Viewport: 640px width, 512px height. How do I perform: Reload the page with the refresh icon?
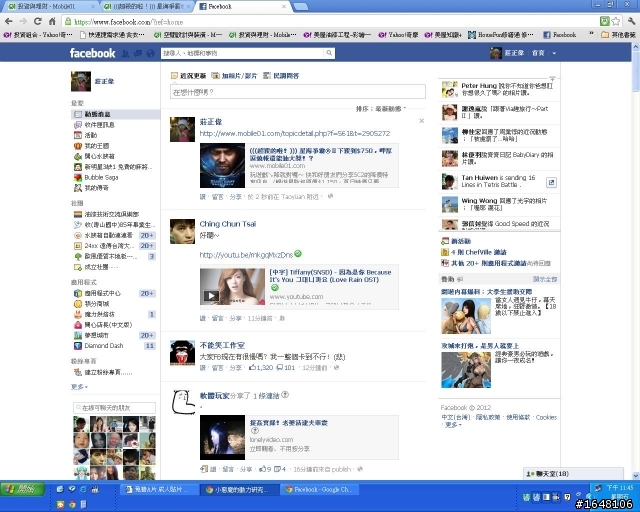[x=38, y=21]
